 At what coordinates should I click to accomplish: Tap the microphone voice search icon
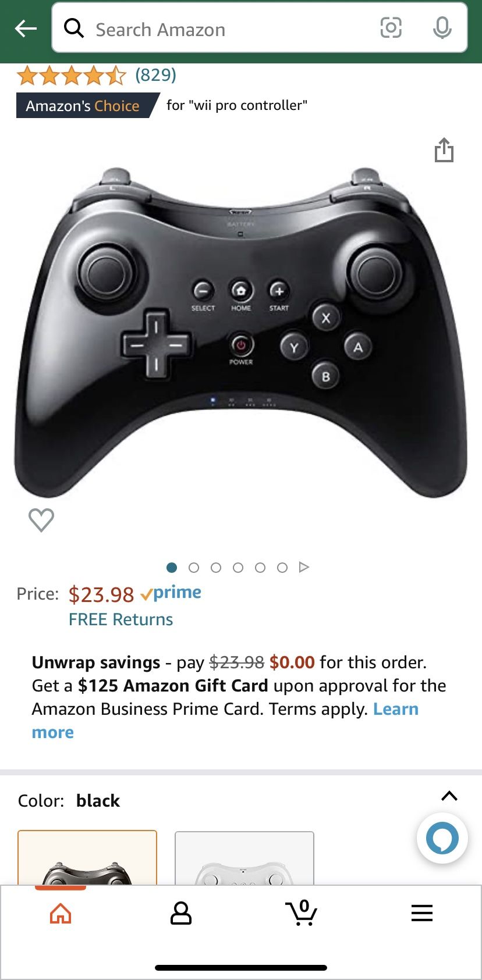coord(442,27)
